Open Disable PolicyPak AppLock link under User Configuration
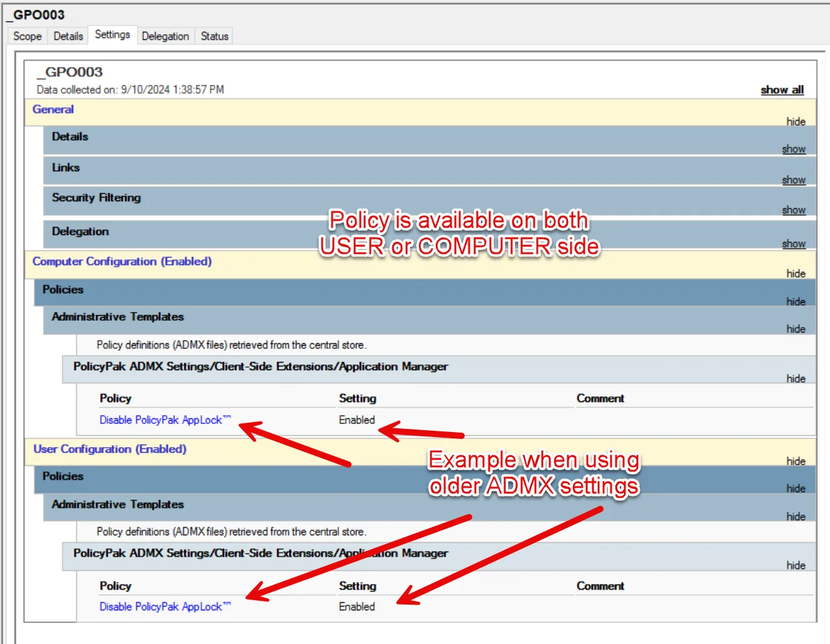This screenshot has width=830, height=644. click(161, 606)
